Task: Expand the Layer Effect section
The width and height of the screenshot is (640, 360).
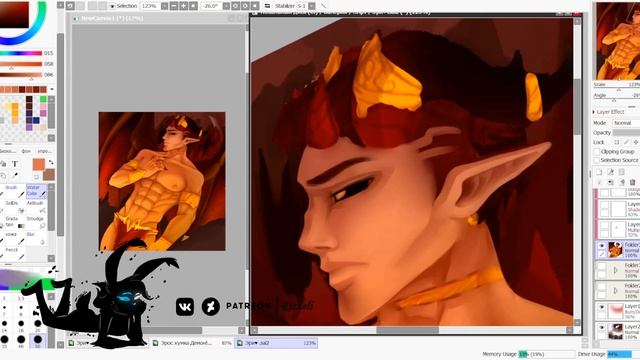Action: coord(594,112)
